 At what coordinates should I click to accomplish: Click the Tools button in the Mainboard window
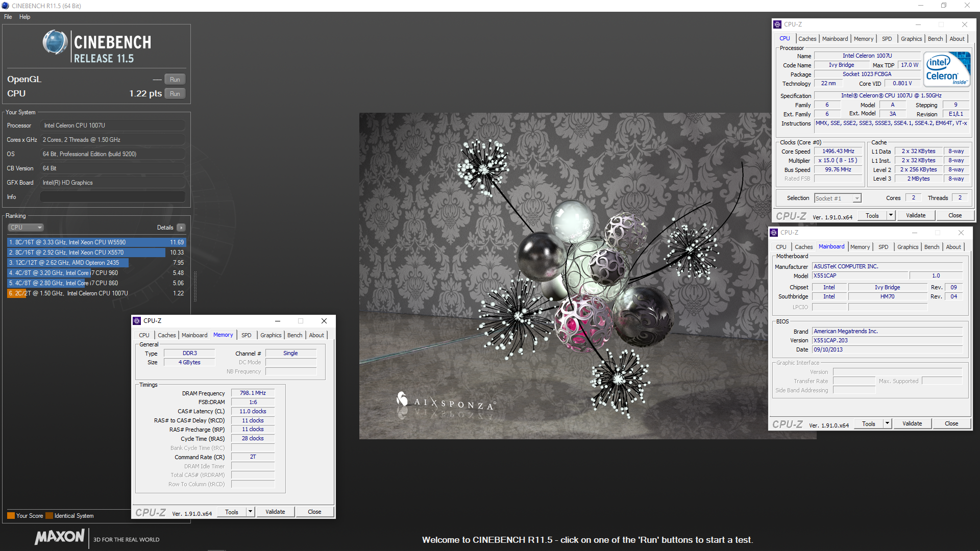pyautogui.click(x=869, y=423)
